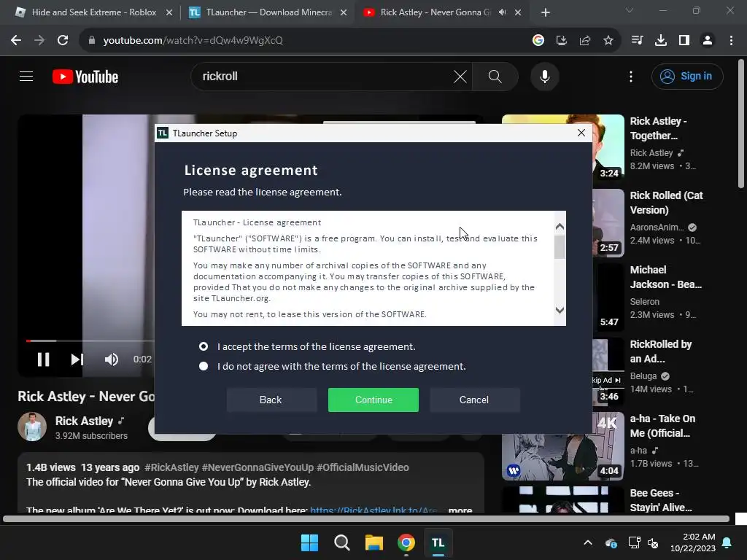Go forward in browser history
Image resolution: width=747 pixels, height=560 pixels.
point(39,41)
